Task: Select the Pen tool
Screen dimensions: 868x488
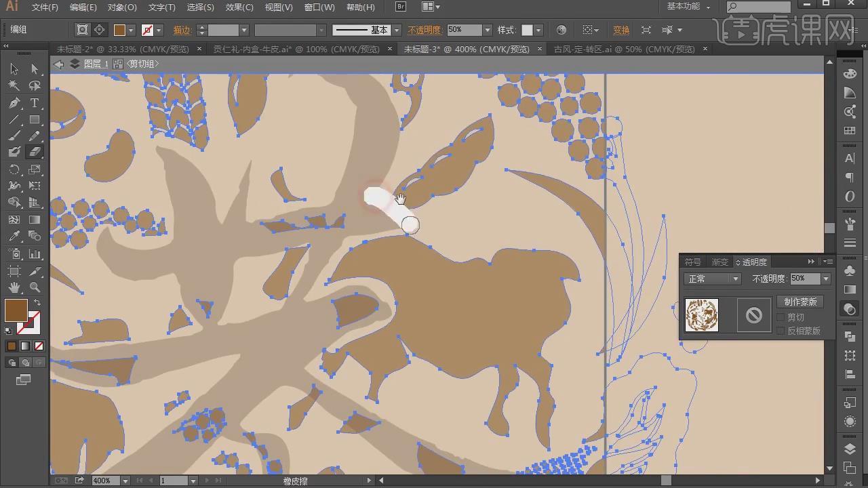Action: [14, 103]
